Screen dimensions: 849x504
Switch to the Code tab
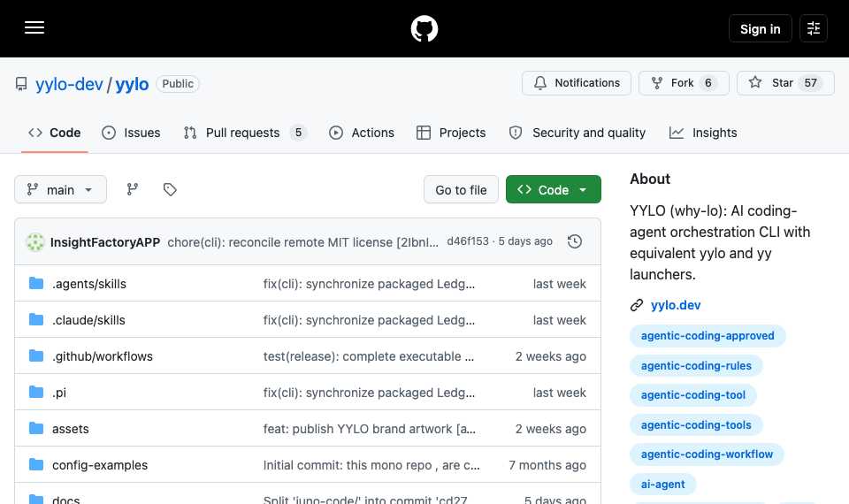pyautogui.click(x=55, y=133)
